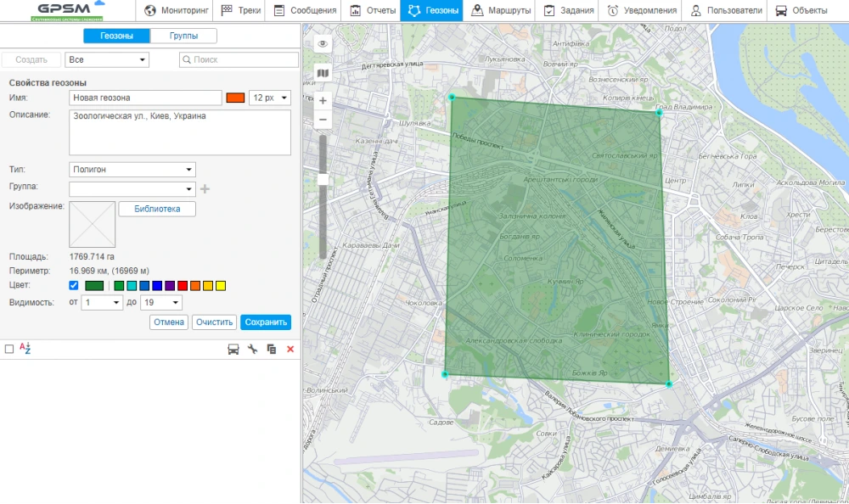
Task: Click the copy icon in list toolbar
Action: click(x=272, y=350)
